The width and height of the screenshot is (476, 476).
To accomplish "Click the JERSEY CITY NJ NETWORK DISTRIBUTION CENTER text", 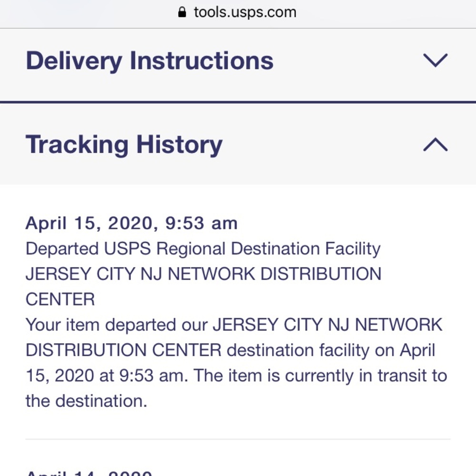I will [x=204, y=274].
